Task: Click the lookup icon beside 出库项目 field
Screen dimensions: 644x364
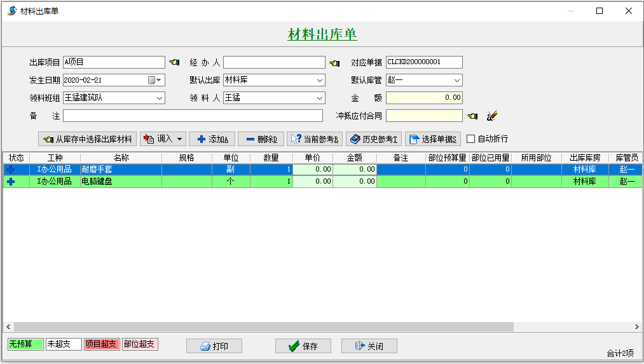Action: coord(174,62)
